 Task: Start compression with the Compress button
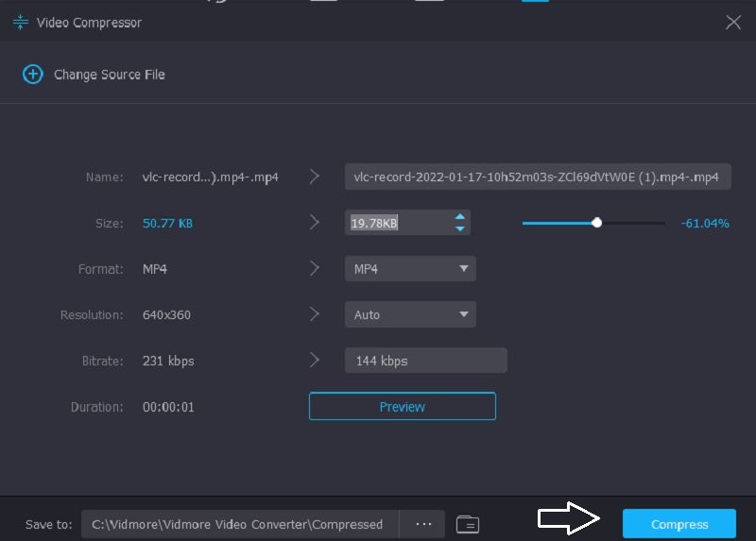tap(679, 524)
